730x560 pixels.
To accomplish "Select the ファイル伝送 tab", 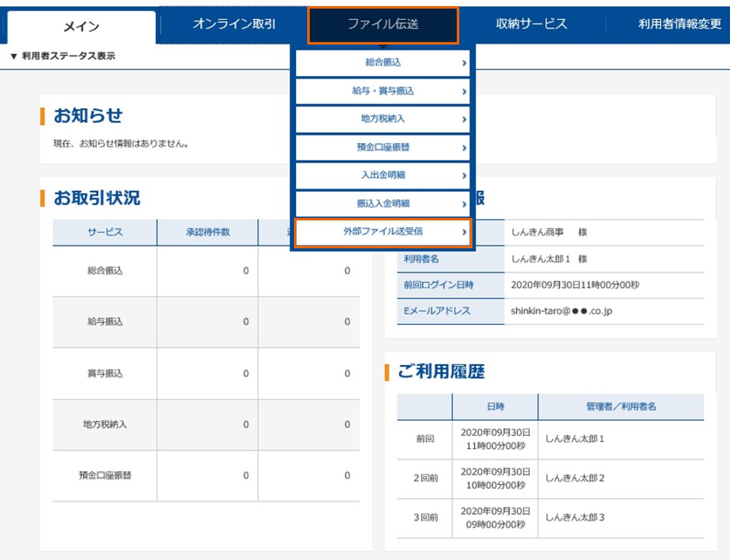I will 383,24.
